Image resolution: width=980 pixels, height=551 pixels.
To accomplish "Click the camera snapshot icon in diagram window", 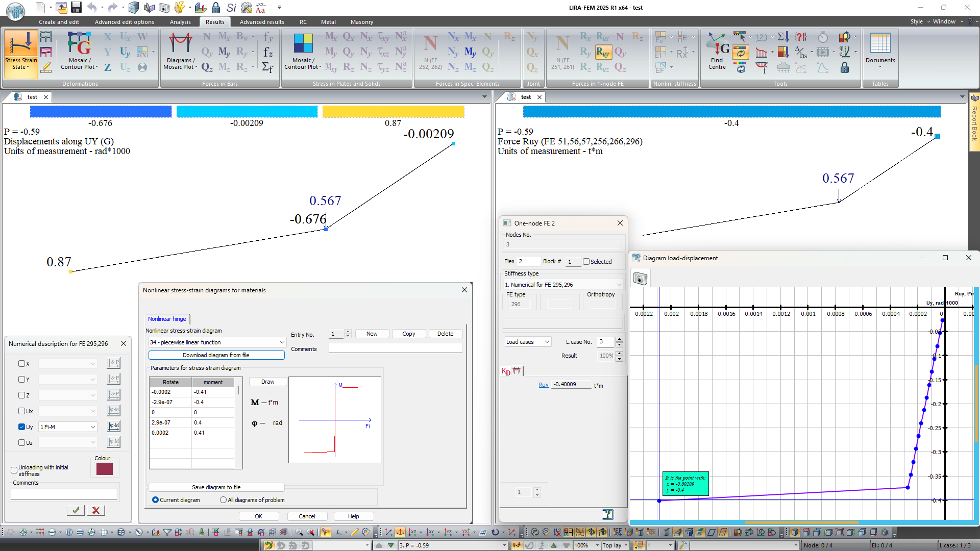I will point(640,278).
